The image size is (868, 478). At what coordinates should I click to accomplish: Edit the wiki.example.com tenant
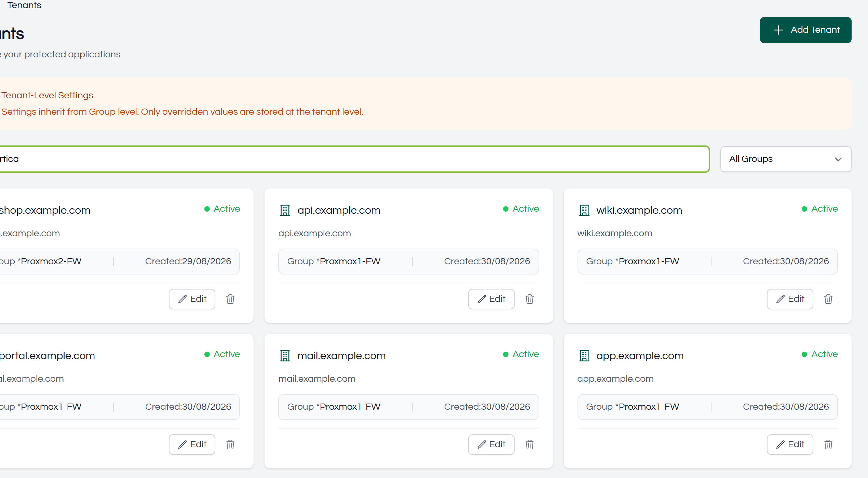click(790, 299)
